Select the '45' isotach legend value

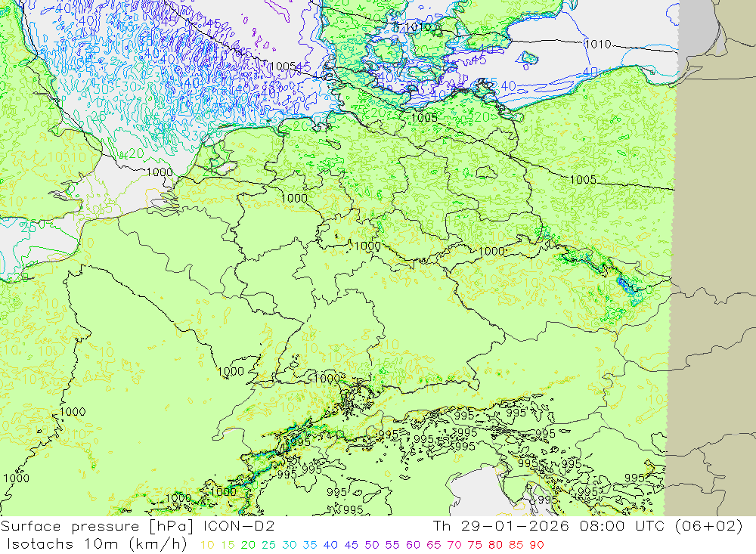tap(351, 545)
